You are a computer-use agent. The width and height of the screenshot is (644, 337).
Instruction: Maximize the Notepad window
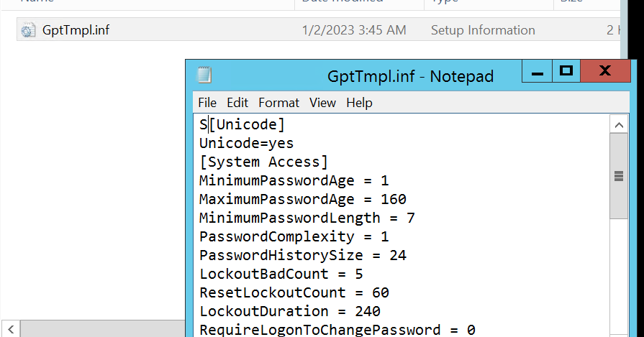tap(566, 71)
